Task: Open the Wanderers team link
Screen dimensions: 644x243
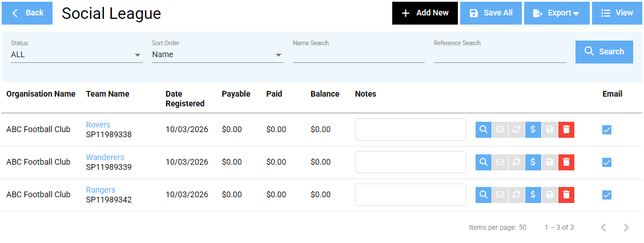Action: click(104, 157)
